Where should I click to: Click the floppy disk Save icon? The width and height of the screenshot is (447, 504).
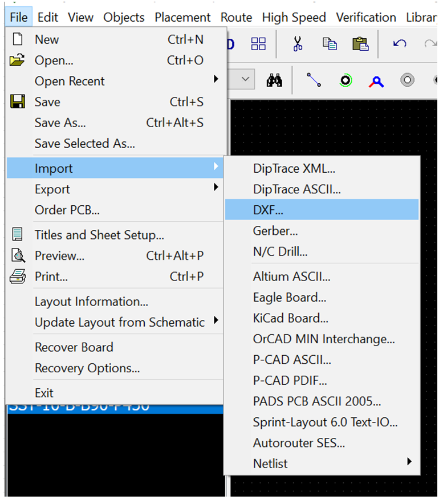coord(18,101)
